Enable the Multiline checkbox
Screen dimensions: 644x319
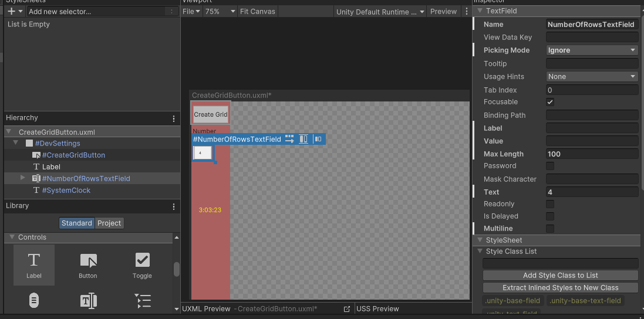pos(550,228)
